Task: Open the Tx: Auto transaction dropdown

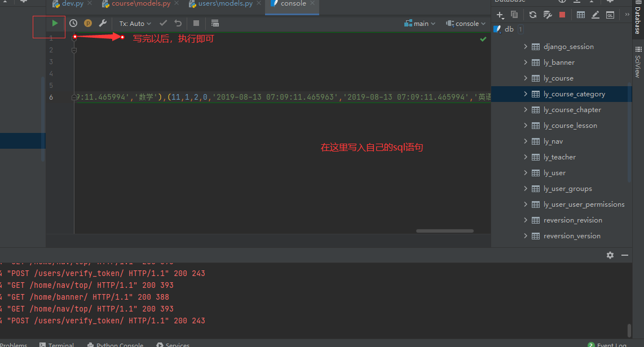Action: (x=134, y=23)
